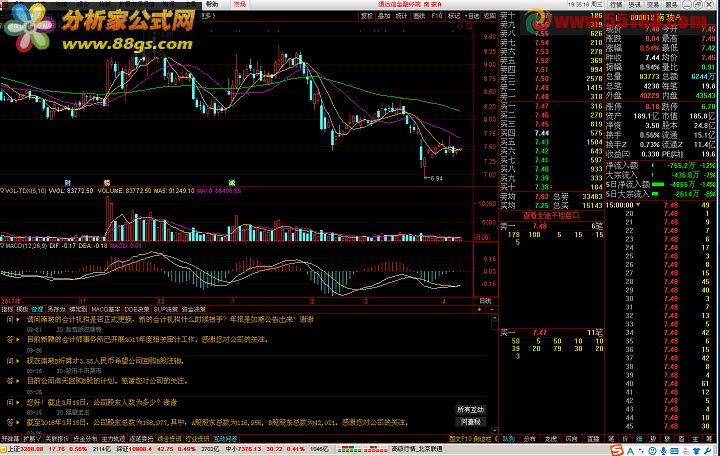This screenshot has height=456, width=720.
Task: Click the MACD(12,26,9) indicator label
Action: point(26,246)
